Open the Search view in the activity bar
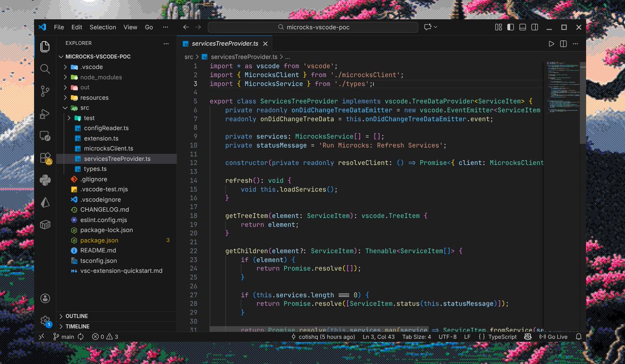Viewport: 625px width, 364px height. tap(45, 69)
